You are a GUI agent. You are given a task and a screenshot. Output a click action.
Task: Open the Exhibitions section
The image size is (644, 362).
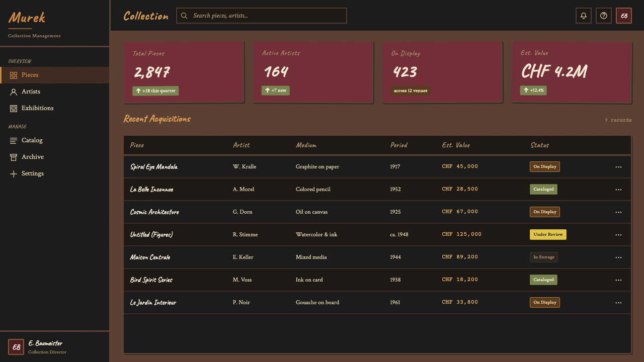[54, 108]
